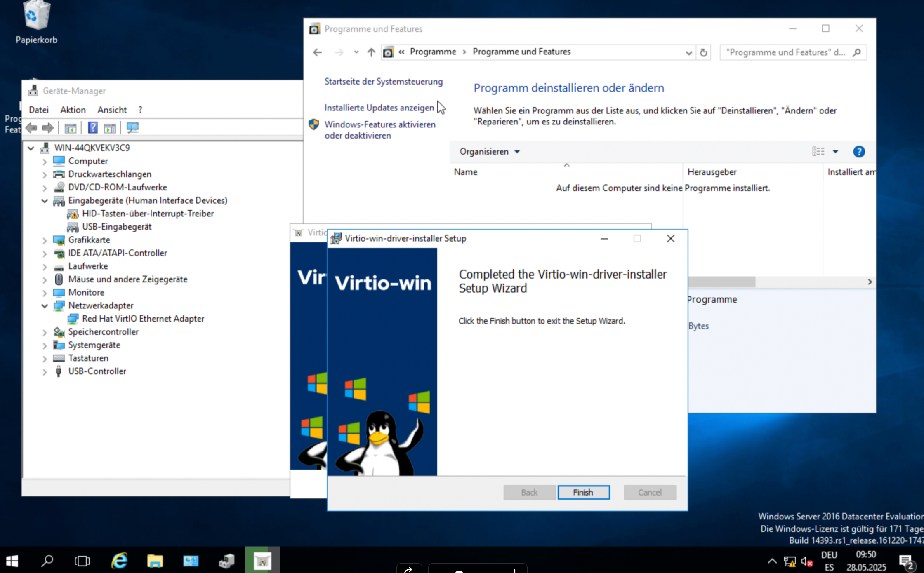Open Internet Explorer from the taskbar
This screenshot has width=924, height=573.
coord(119,561)
